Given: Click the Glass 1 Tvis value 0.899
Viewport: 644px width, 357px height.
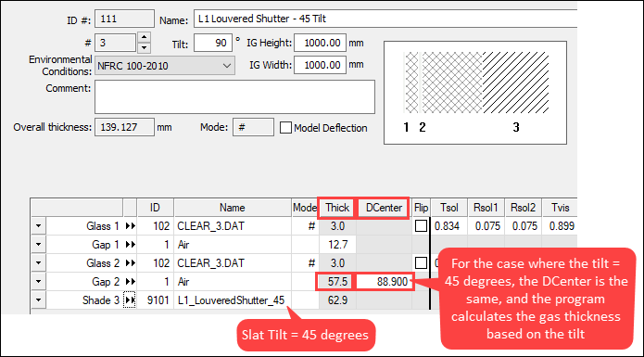Looking at the screenshot, I should click(560, 226).
